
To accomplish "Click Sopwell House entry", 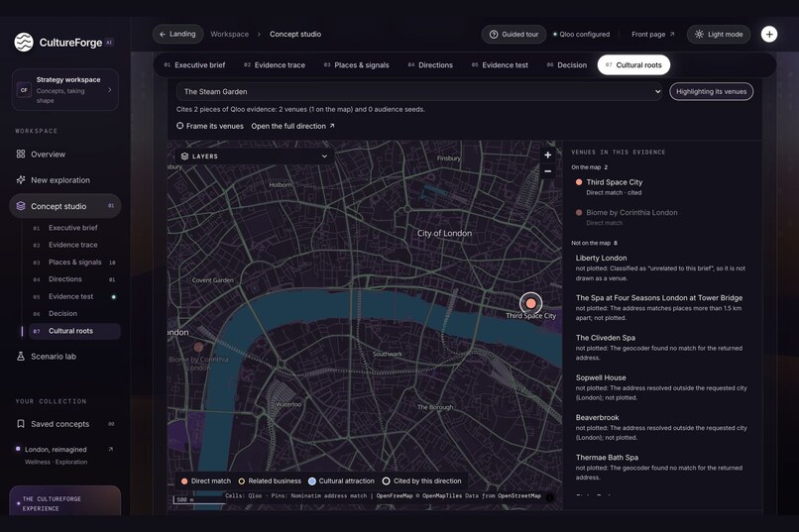I will pos(662,387).
